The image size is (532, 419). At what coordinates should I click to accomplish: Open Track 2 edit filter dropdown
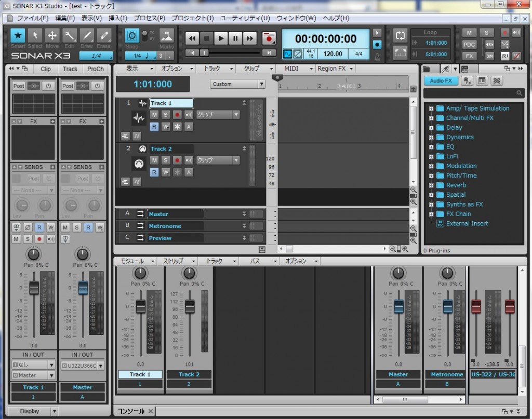[x=218, y=160]
